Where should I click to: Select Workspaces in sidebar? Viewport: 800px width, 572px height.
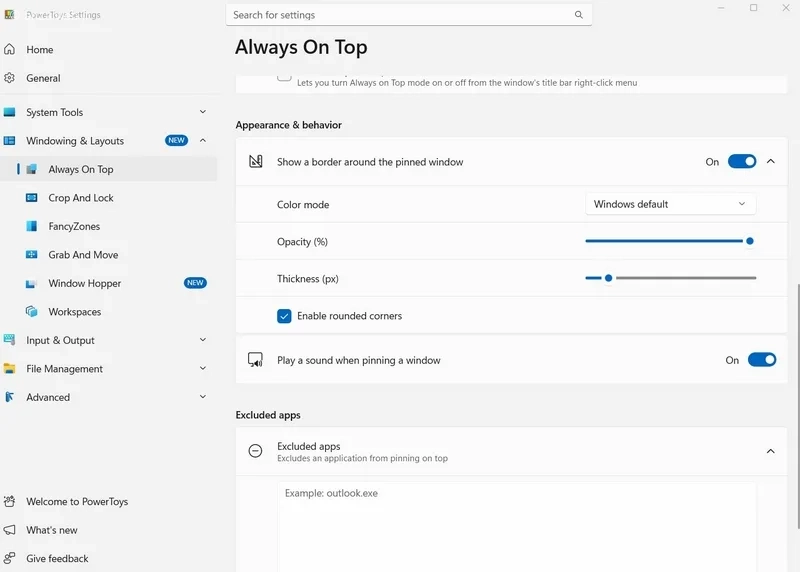pyautogui.click(x=108, y=312)
